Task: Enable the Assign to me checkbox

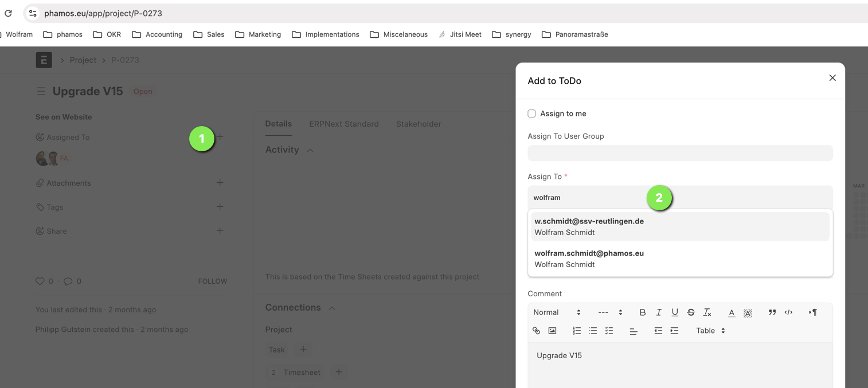Action: point(531,113)
